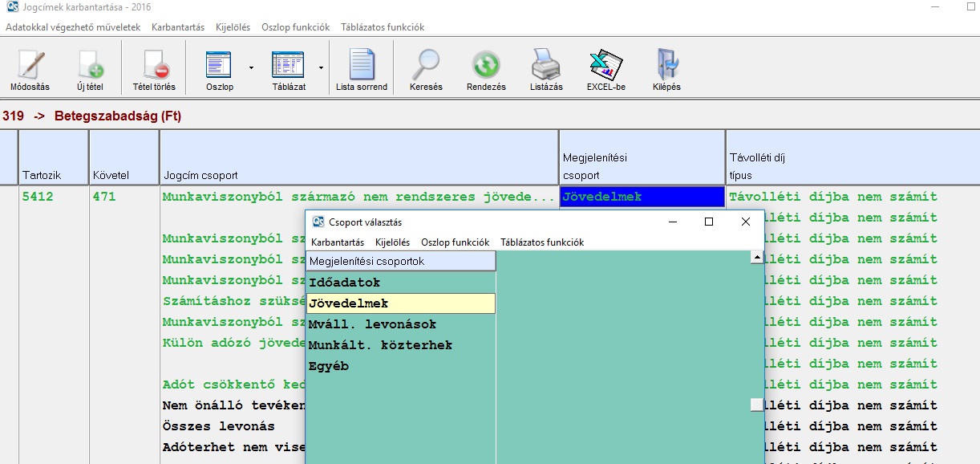Expand the Táblázat dropdown arrow

pos(321,68)
